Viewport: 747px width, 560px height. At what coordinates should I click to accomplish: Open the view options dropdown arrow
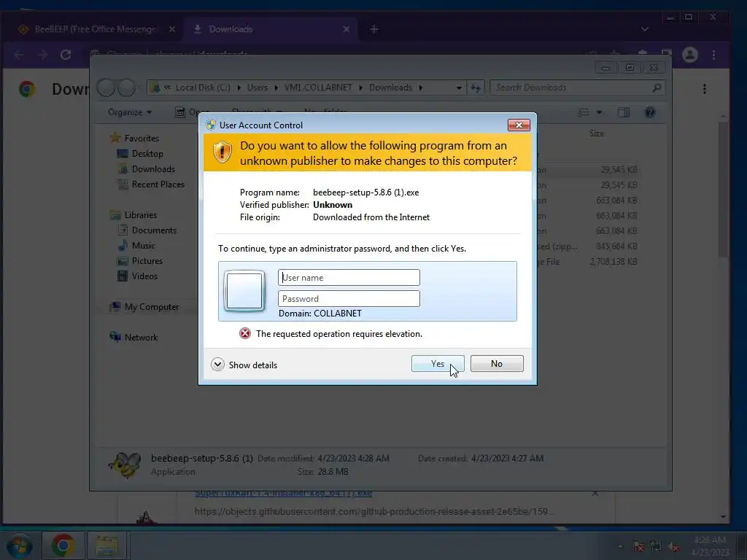(x=600, y=112)
